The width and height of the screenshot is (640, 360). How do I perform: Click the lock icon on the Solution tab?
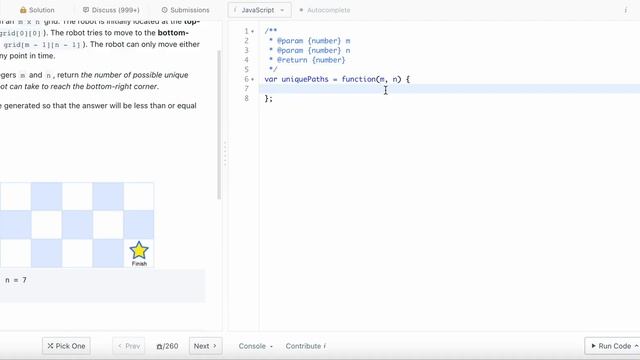click(23, 10)
